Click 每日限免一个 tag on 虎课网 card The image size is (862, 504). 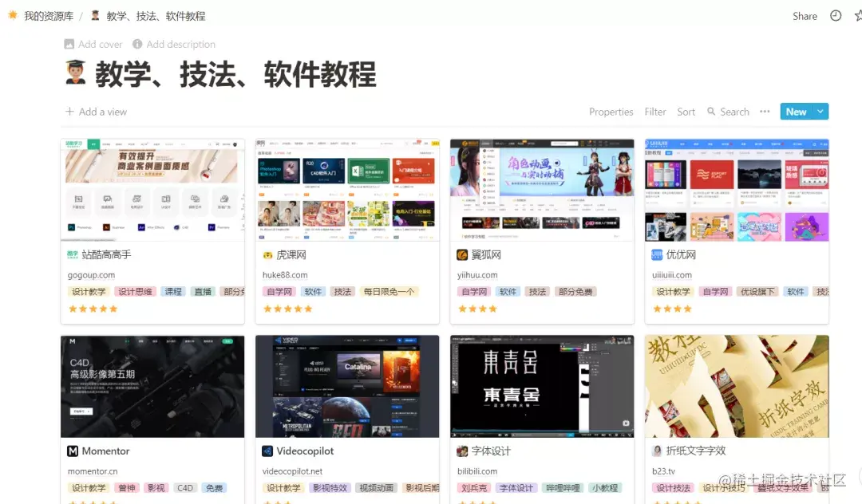389,292
